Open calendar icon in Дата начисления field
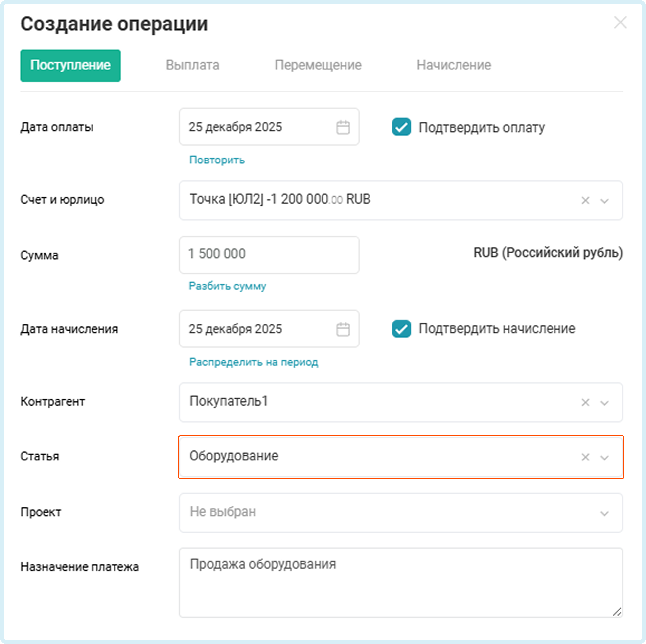646x644 pixels. [343, 329]
